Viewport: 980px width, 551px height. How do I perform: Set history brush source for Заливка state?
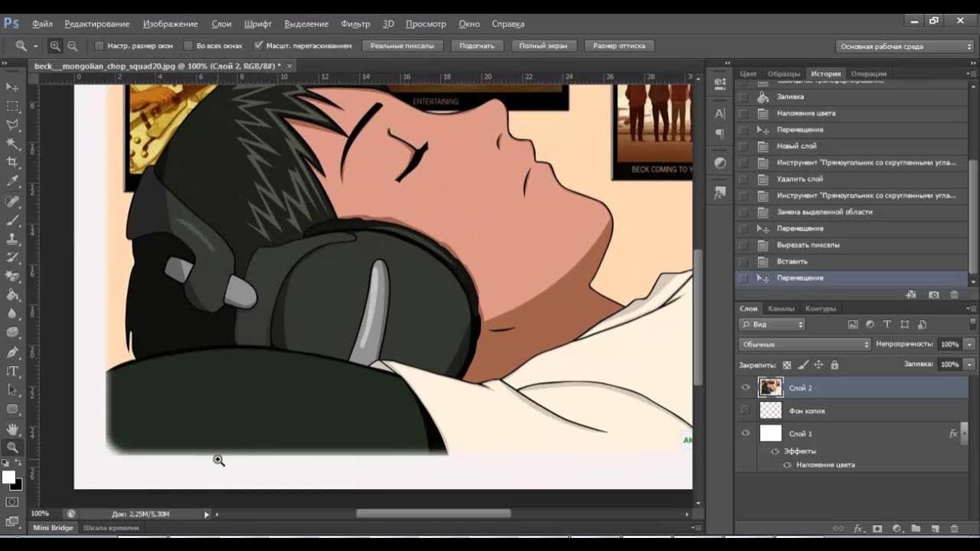743,97
